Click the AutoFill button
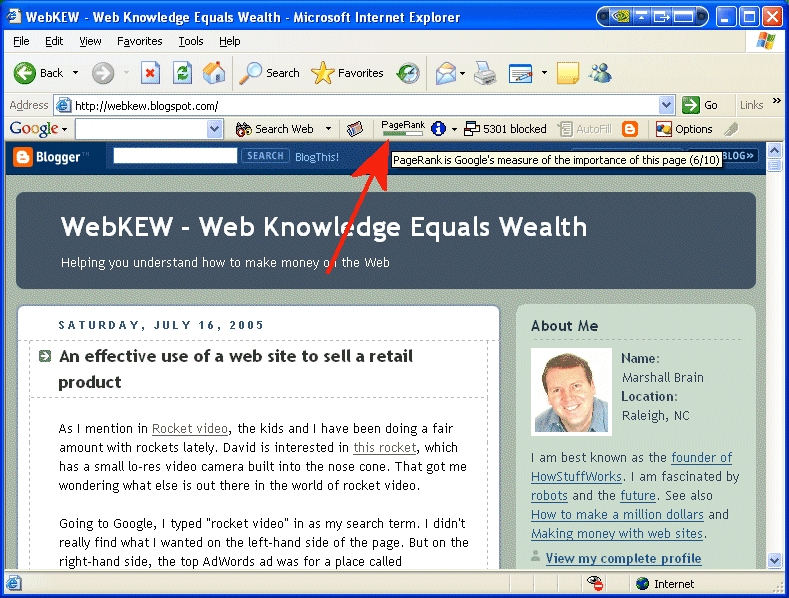Image resolution: width=789 pixels, height=598 pixels. [x=585, y=129]
